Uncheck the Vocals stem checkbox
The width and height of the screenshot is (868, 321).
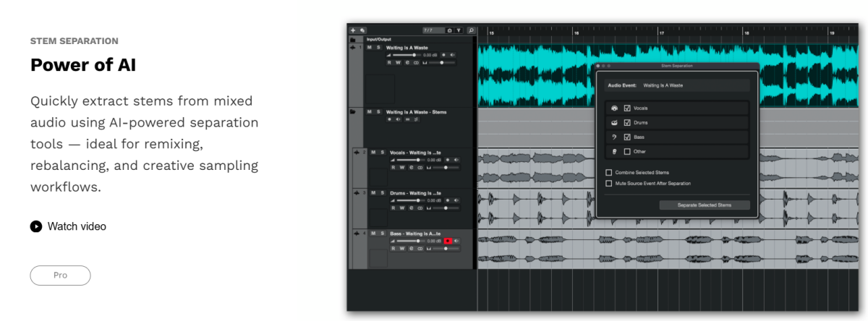click(x=627, y=108)
